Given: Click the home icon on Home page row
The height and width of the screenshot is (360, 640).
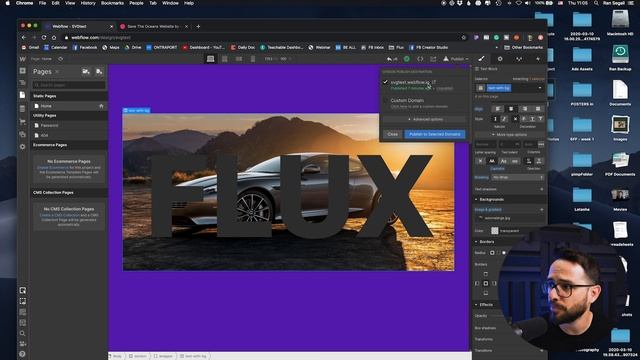Looking at the screenshot, I should click(101, 106).
